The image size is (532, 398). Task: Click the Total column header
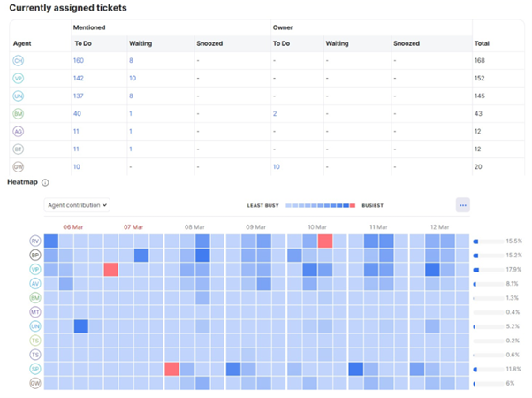[482, 43]
